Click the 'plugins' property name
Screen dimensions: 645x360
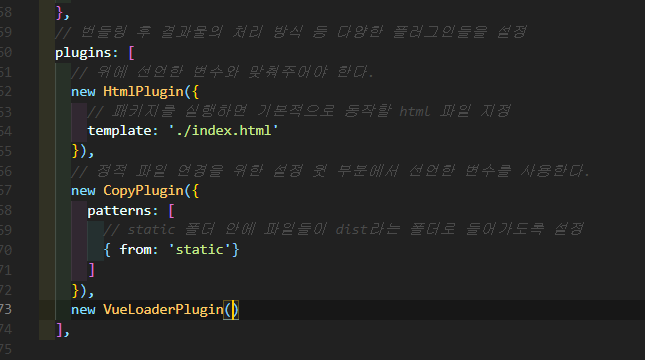[83, 53]
